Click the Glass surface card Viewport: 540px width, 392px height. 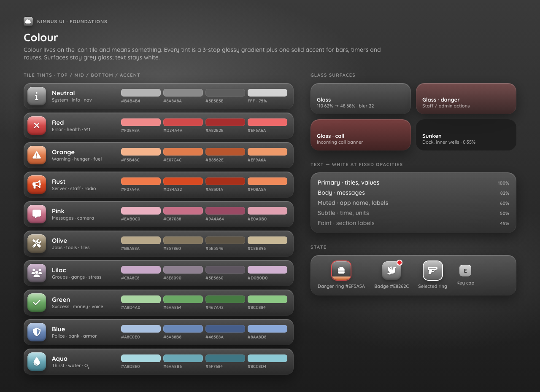(361, 99)
